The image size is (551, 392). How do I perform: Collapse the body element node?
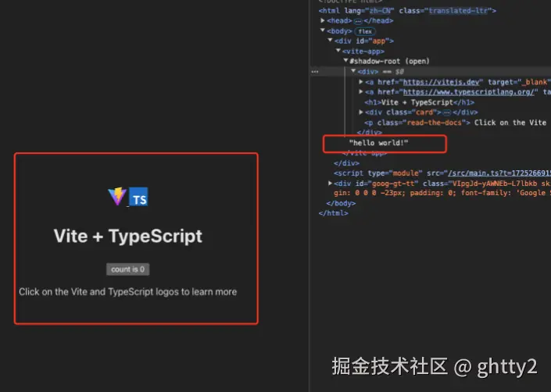323,30
